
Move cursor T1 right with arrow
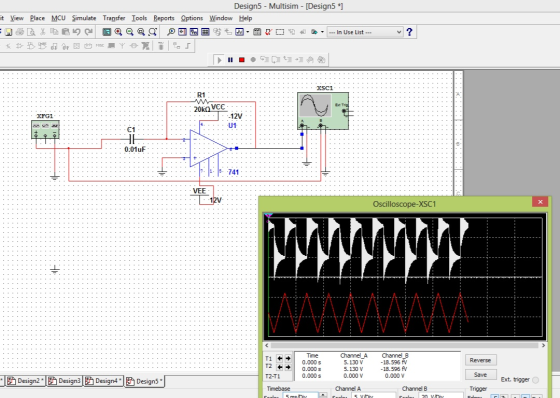(x=288, y=358)
